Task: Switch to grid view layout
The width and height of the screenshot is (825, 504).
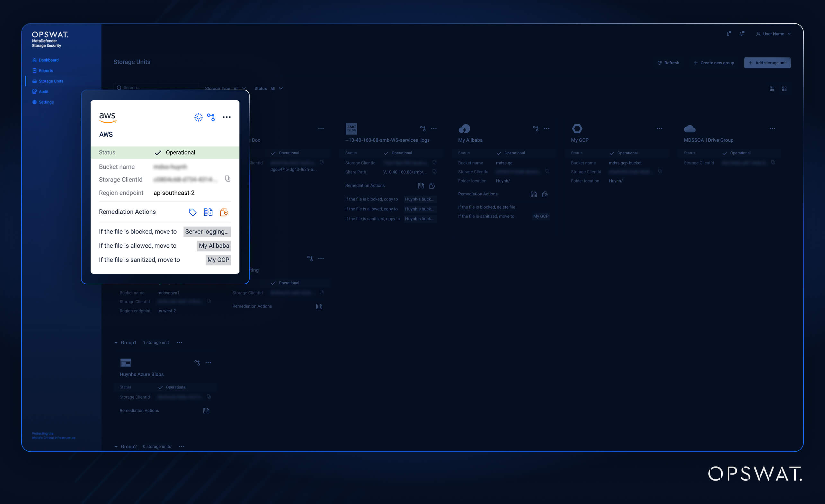Action: point(785,88)
